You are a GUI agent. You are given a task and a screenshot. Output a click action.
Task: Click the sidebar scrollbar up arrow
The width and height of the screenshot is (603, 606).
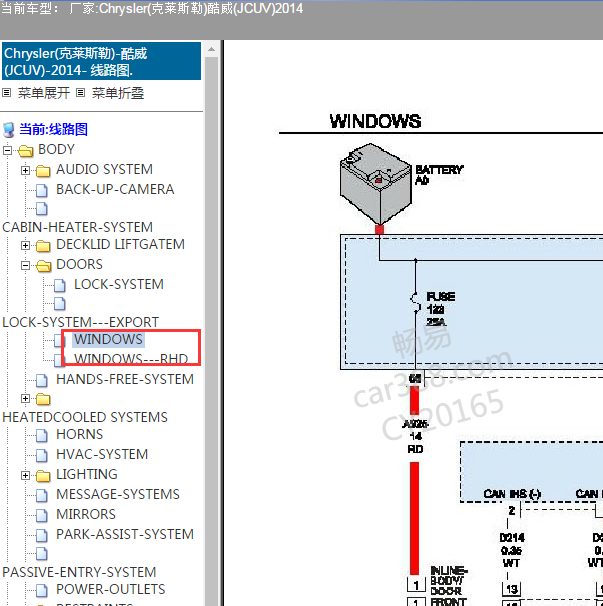tap(211, 49)
